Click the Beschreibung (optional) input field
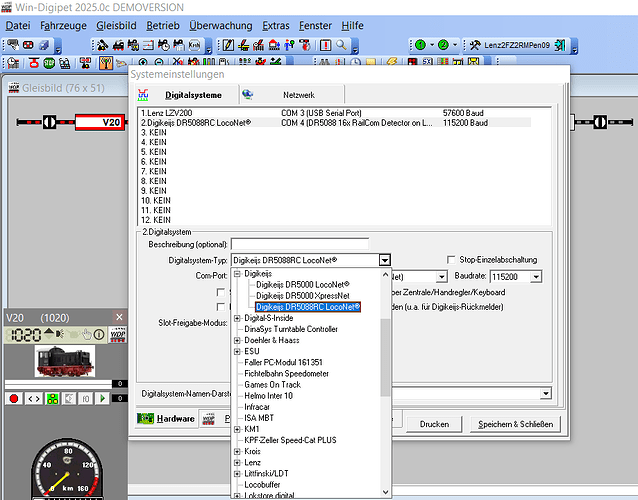This screenshot has height=500, width=638. (300, 244)
